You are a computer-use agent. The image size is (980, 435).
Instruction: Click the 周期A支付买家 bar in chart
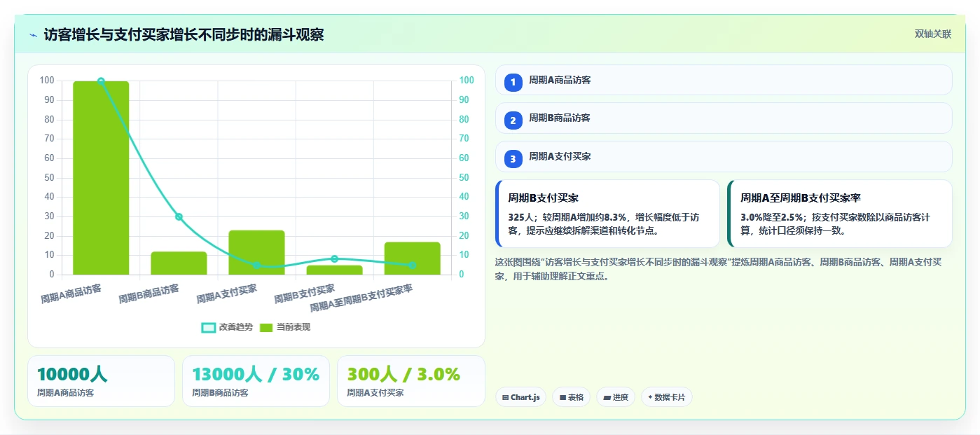pos(256,252)
